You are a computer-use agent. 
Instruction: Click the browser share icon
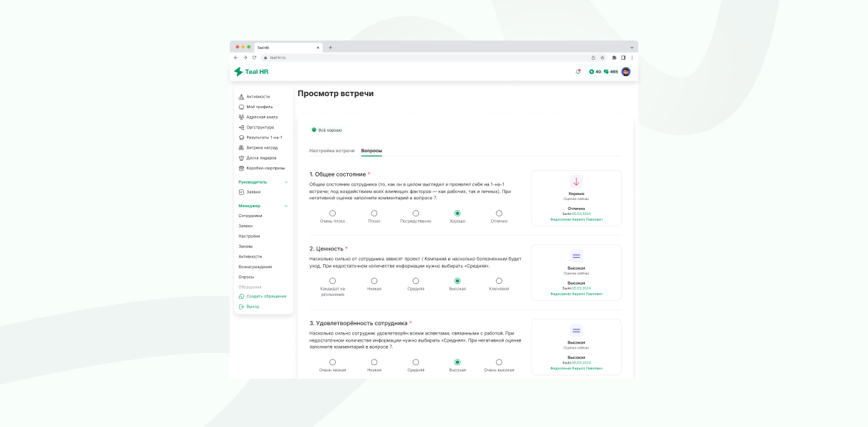point(593,58)
